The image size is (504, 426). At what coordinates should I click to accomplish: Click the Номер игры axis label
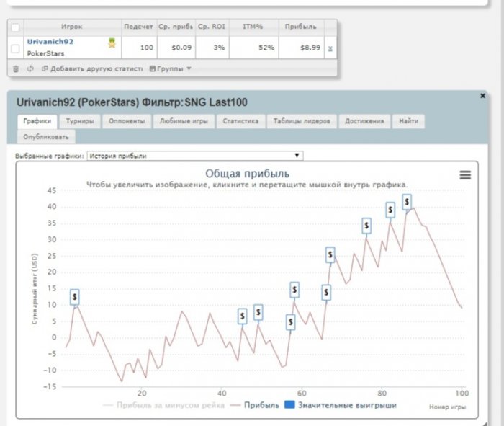[x=447, y=407]
